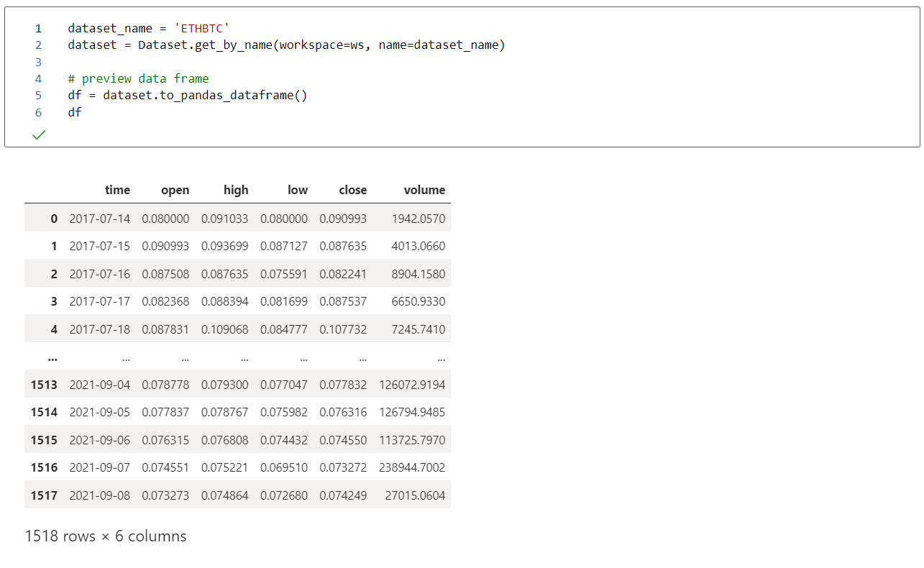Click row index 1515

point(44,439)
